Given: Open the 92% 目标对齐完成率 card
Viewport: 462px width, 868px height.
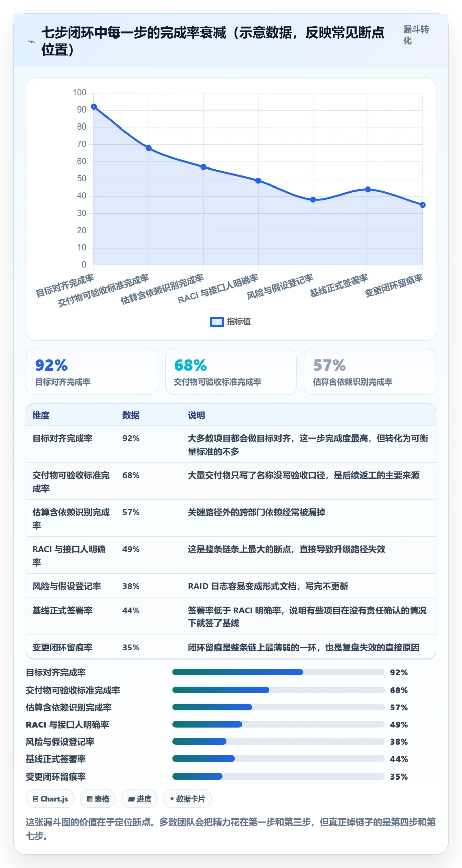Looking at the screenshot, I should pos(92,371).
